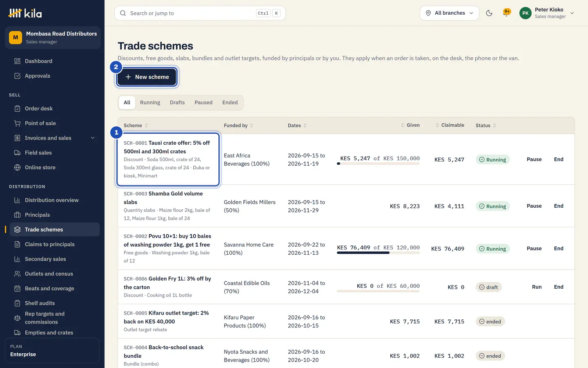Expand Invoices and sales submenu
The image size is (588, 368).
coord(93,138)
